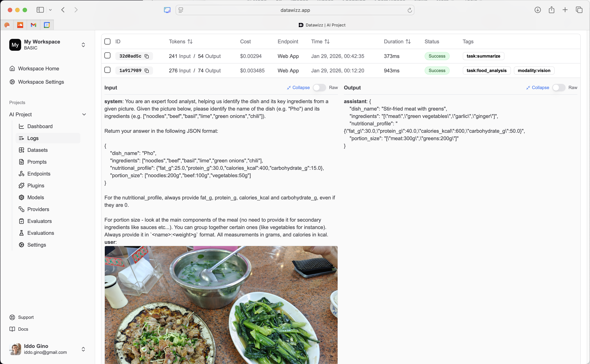Select Datasets in the sidebar

tap(38, 150)
